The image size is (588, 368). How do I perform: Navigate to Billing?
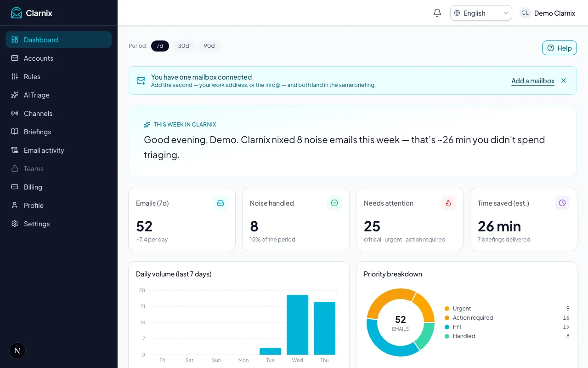click(58, 187)
